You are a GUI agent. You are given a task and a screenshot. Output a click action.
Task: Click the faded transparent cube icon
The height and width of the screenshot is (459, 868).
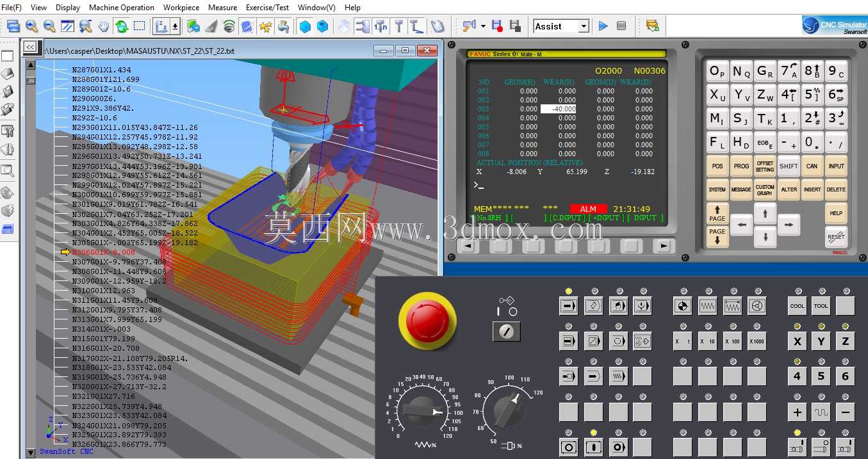pyautogui.click(x=344, y=26)
